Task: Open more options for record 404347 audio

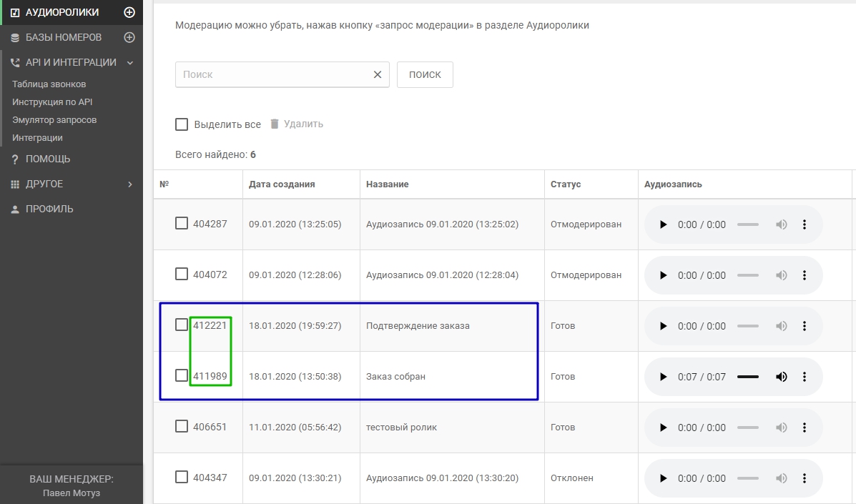Action: pyautogui.click(x=805, y=478)
